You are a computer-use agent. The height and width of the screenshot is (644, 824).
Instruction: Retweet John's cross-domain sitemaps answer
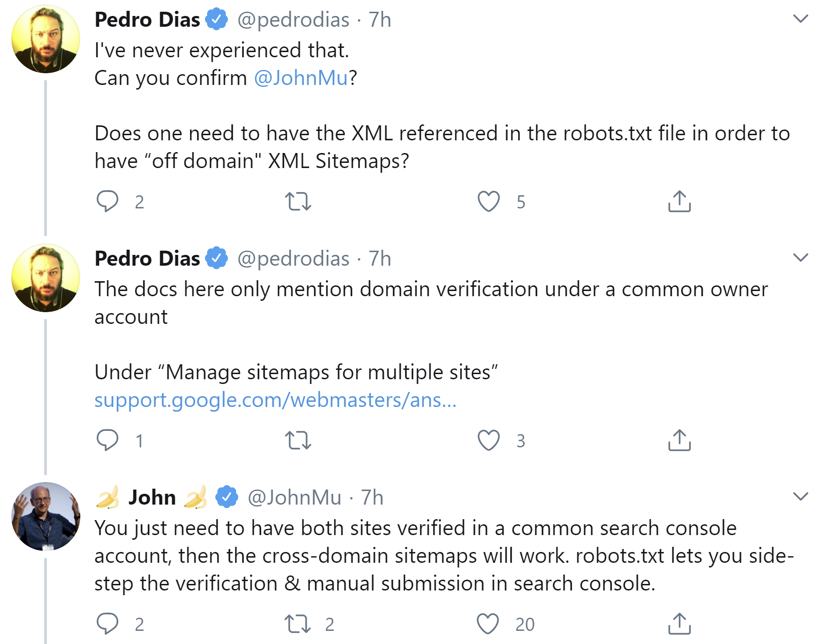[299, 623]
